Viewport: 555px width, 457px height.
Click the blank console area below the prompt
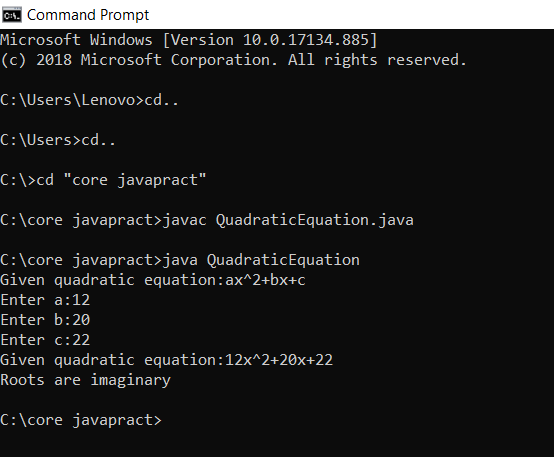click(278, 443)
